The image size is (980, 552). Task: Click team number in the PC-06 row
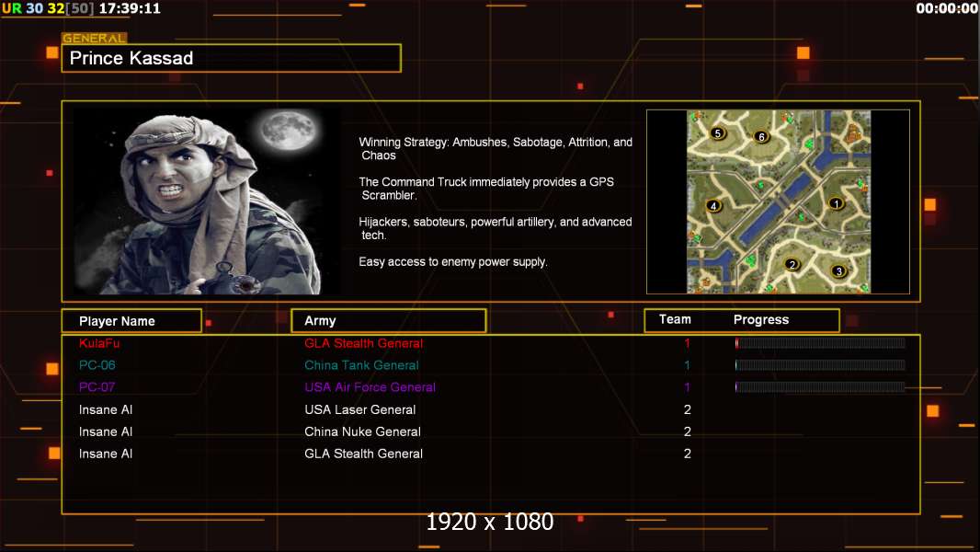tap(687, 365)
